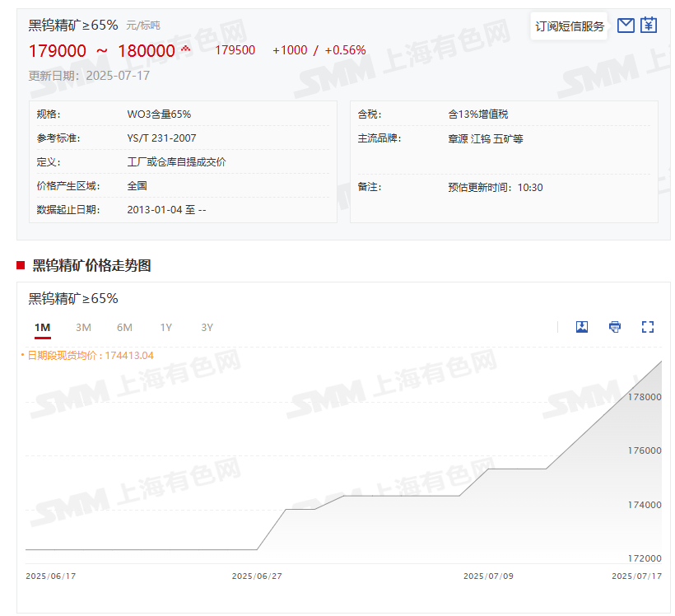Click the 黑钨精矿≥65% product title
Viewport: 675px width, 616px height.
pos(73,25)
